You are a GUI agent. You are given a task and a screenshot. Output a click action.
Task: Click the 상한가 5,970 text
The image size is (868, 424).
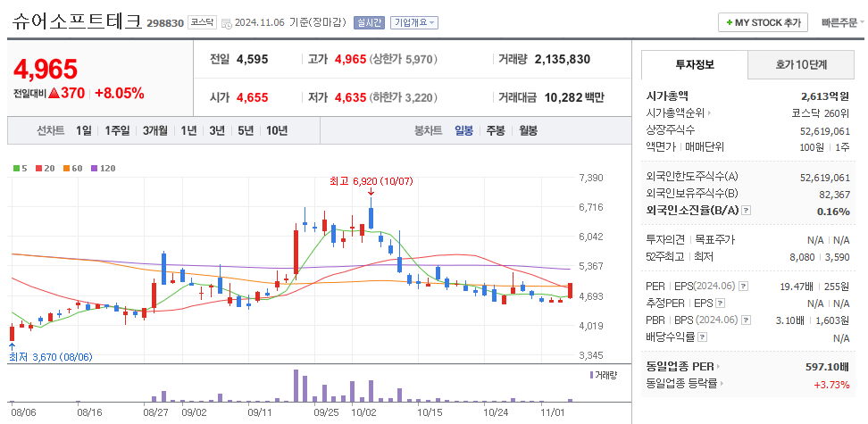[405, 59]
